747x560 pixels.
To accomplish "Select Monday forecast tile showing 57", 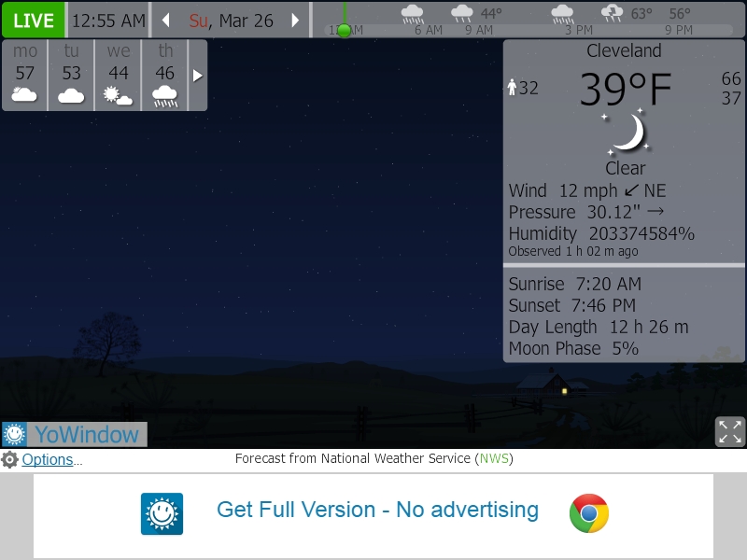I will (x=25, y=76).
